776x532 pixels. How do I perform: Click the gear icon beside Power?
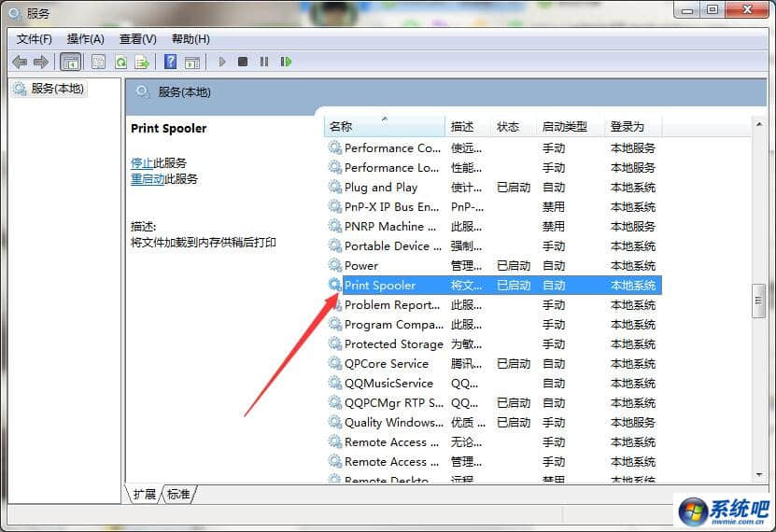[335, 265]
